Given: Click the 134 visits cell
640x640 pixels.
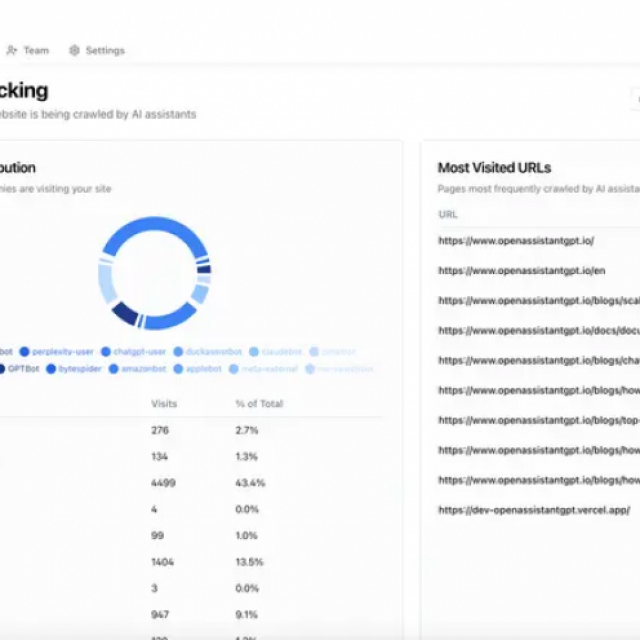Looking at the screenshot, I should point(160,456).
